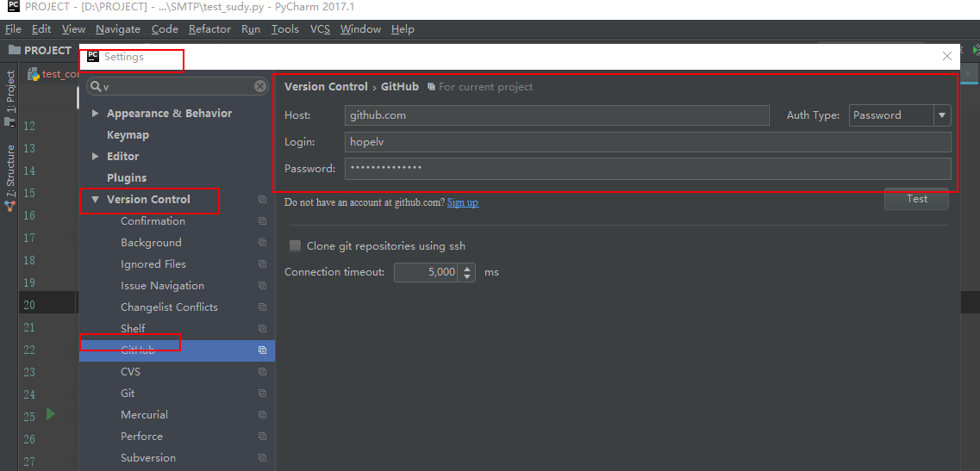Click project-level icon beside Subversion
The height and width of the screenshot is (471, 980).
263,458
